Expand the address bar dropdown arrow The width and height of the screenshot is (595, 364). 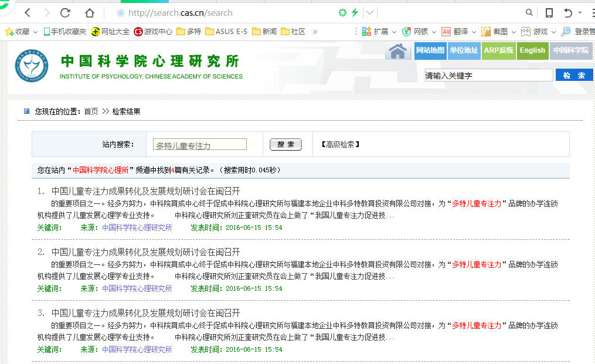tap(370, 12)
